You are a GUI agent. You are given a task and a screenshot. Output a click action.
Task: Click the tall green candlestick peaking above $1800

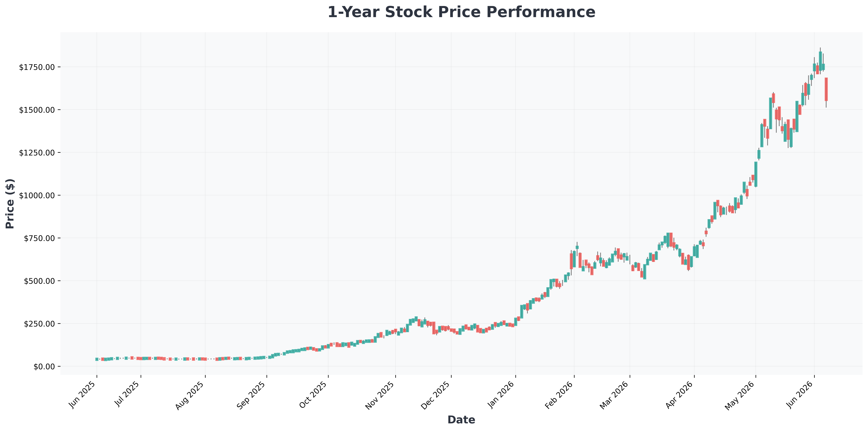820,61
